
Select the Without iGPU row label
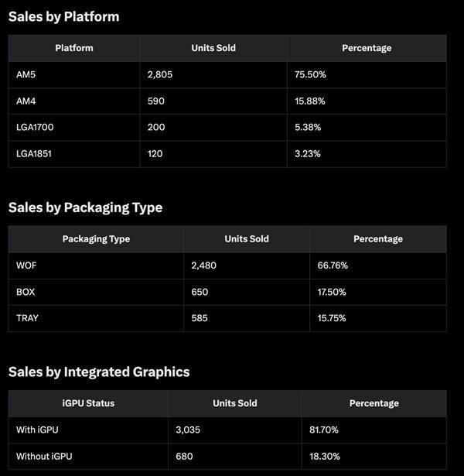[x=44, y=456]
